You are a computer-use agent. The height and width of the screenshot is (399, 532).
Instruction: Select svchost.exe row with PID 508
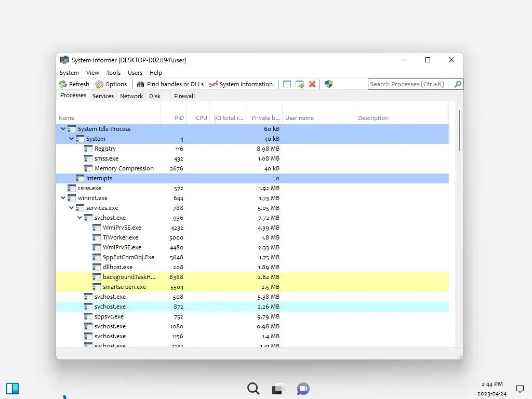[252, 297]
